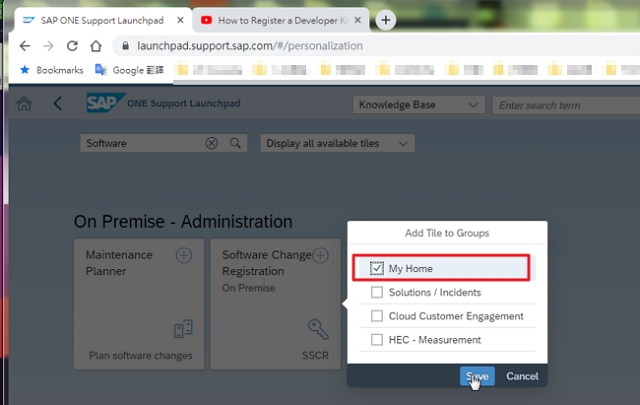Go back with the browser back arrow
The image size is (640, 405).
pyautogui.click(x=25, y=46)
